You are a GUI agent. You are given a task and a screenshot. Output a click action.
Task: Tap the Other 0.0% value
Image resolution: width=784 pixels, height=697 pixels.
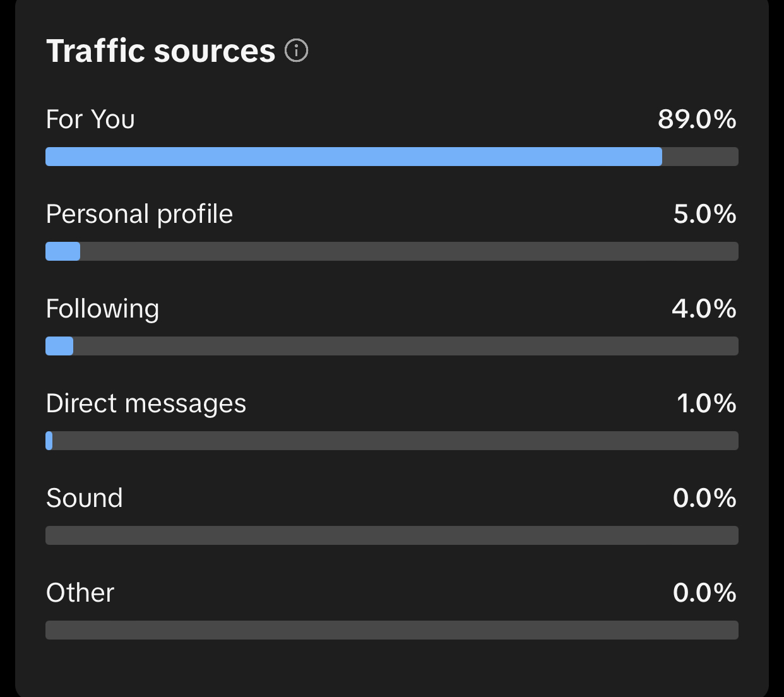[x=704, y=593]
